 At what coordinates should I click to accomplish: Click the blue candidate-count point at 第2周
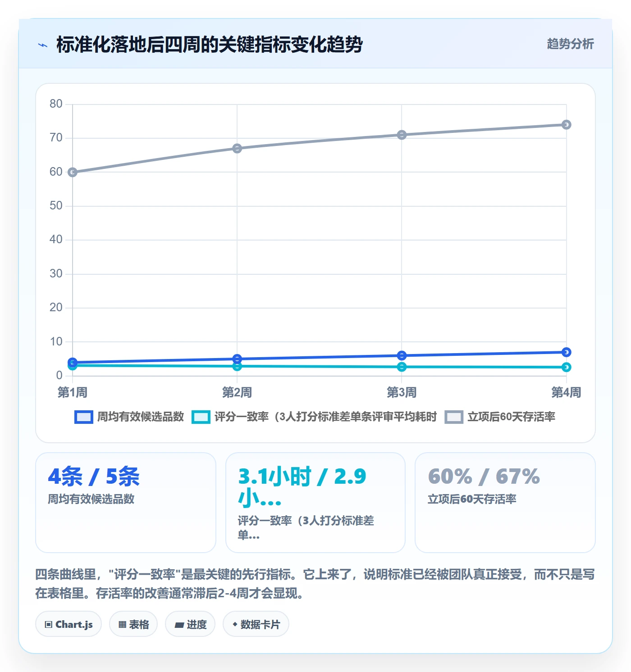click(237, 359)
